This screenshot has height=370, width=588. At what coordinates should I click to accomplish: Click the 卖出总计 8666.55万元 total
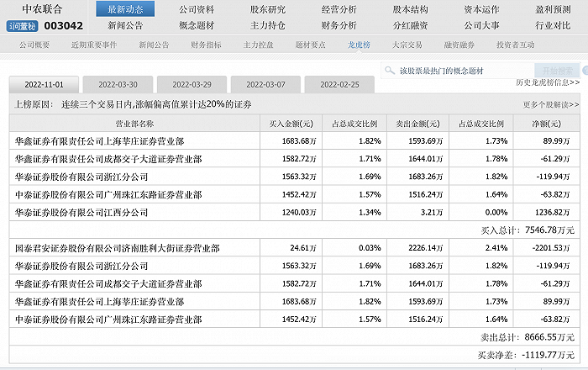coord(528,337)
